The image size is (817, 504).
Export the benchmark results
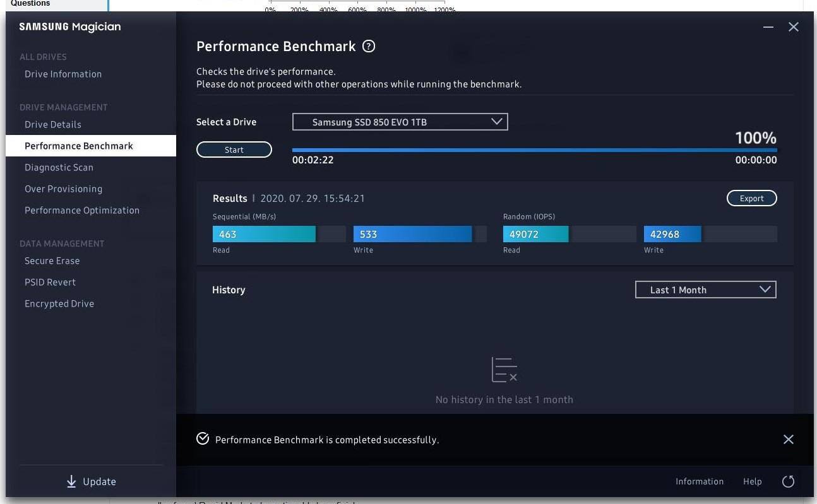751,198
